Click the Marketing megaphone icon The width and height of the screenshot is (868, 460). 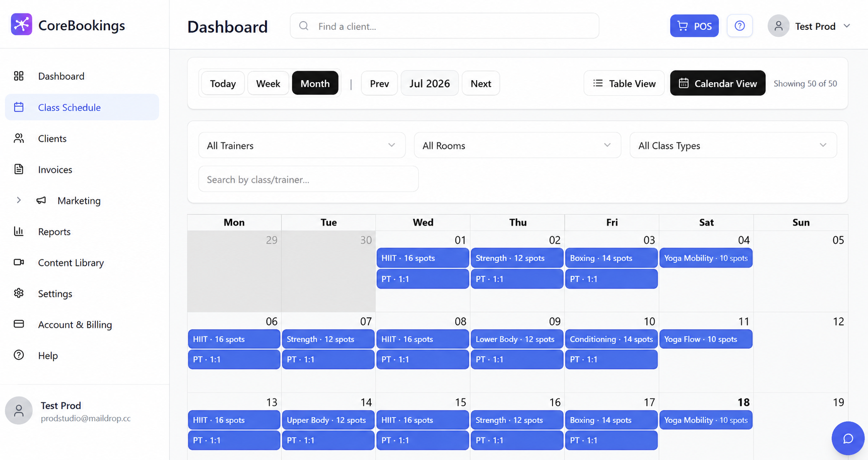pyautogui.click(x=41, y=200)
